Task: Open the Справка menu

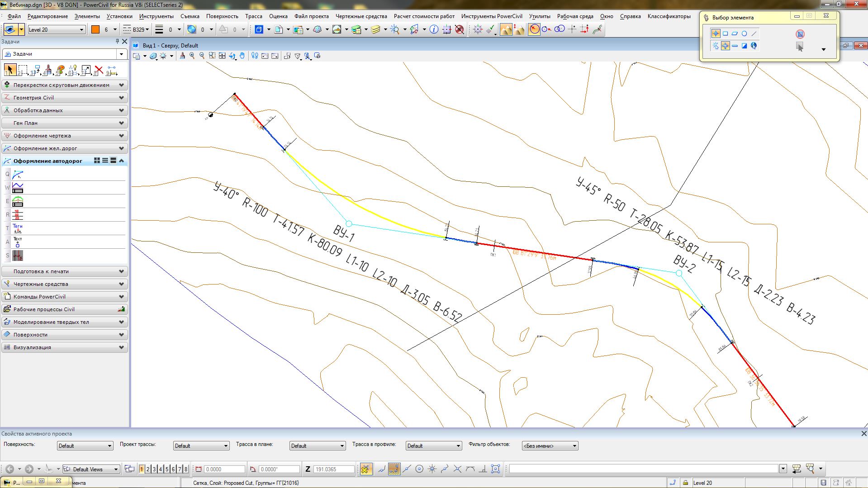Action: tap(630, 16)
